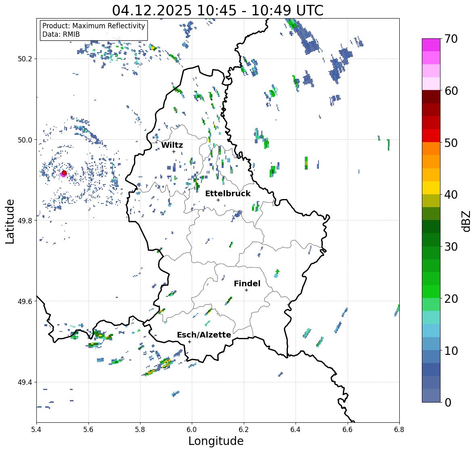Click the 10 dBZ colorbar tick label

(451, 350)
